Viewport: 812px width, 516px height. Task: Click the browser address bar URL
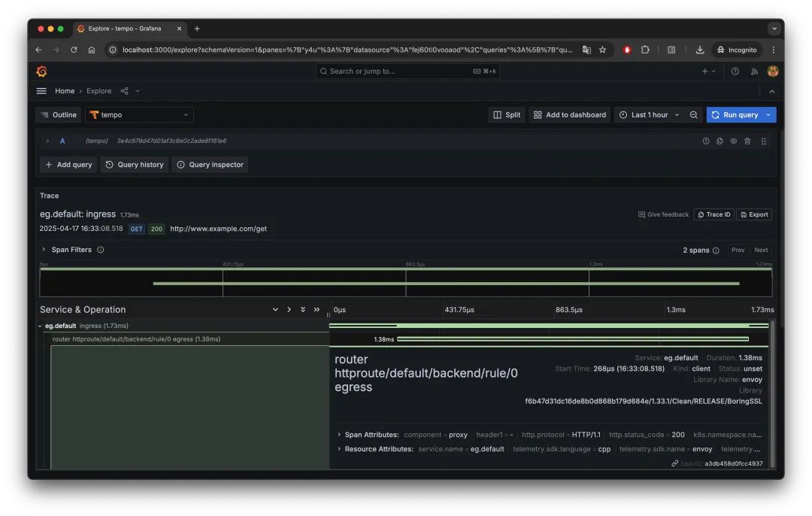tap(347, 50)
